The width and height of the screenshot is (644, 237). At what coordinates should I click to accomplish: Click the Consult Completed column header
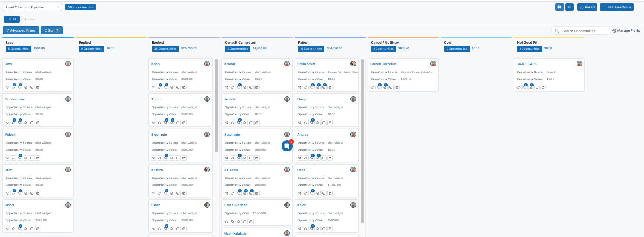click(x=240, y=42)
